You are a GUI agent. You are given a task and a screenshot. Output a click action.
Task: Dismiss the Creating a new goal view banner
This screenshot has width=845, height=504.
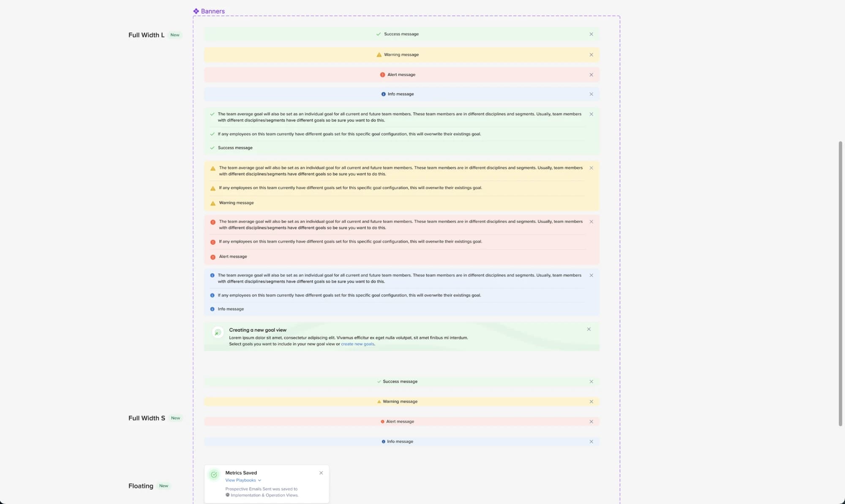[x=589, y=329]
